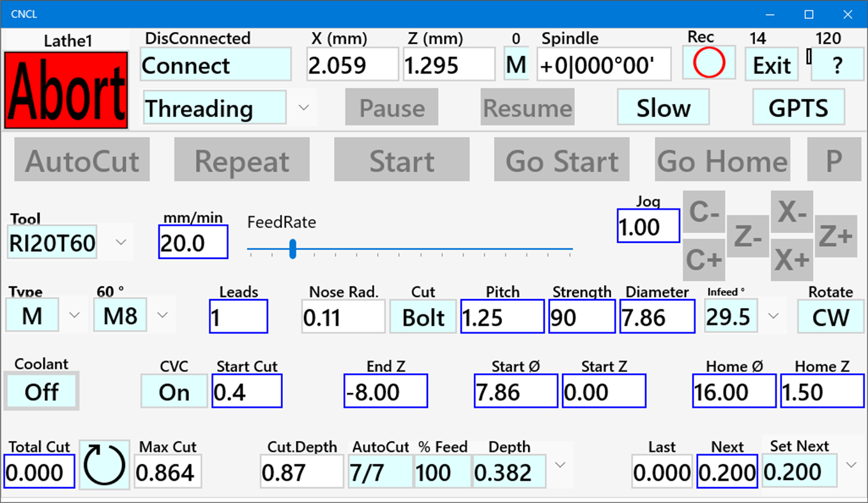868x503 pixels.
Task: Jog the Z axis positive with Z+
Action: click(x=836, y=236)
